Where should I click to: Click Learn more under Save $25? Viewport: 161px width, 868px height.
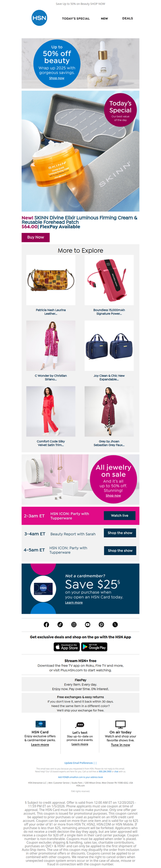pos(74,602)
